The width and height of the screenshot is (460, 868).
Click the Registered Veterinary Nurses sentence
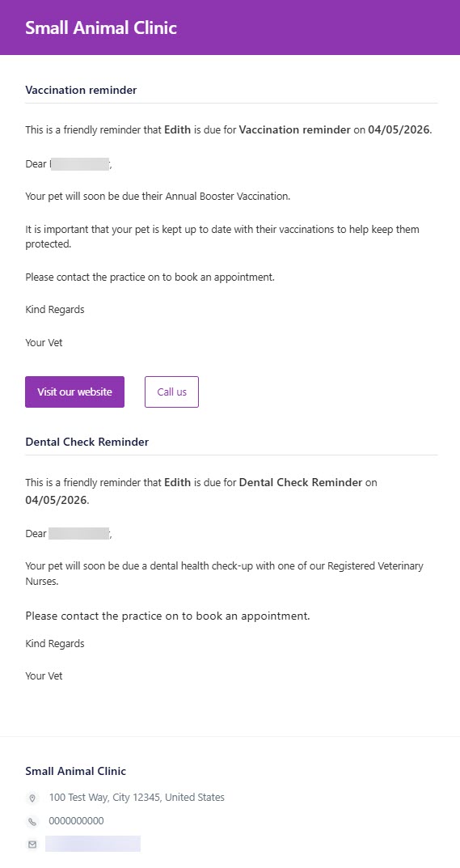point(224,574)
